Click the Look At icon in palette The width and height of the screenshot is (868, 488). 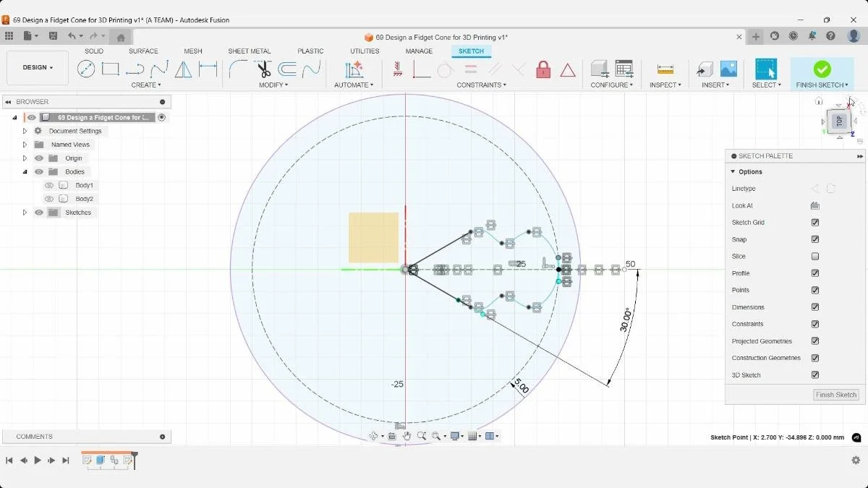(815, 205)
